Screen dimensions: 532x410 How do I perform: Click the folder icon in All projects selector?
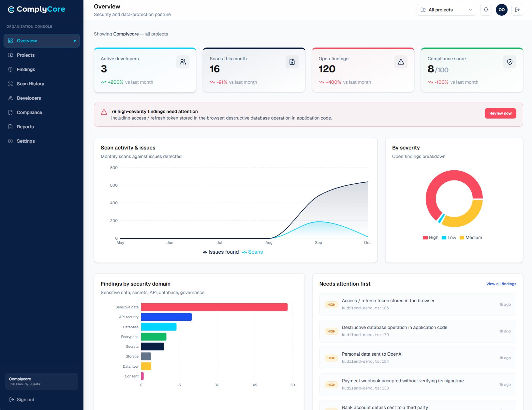coord(423,10)
